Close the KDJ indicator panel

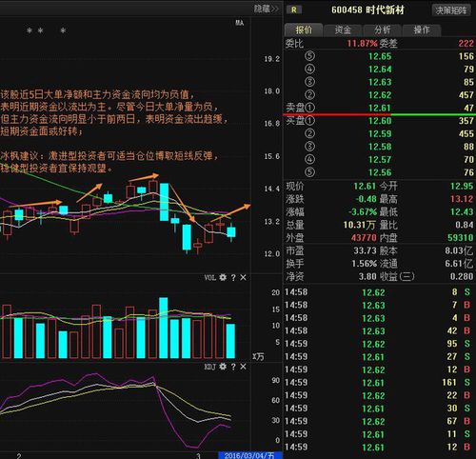pyautogui.click(x=243, y=367)
